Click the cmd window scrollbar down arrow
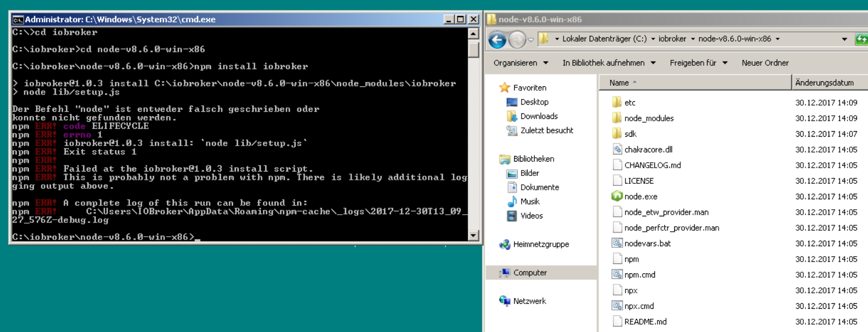 [473, 235]
